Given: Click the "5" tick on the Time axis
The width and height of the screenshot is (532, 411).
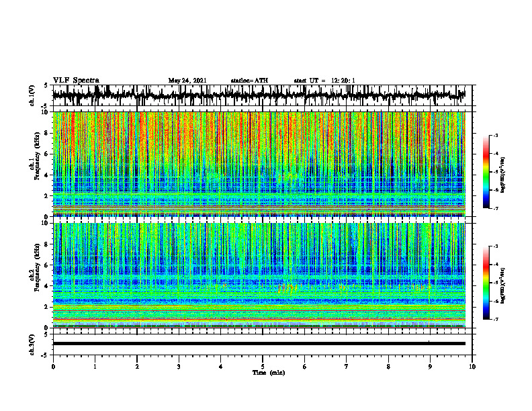Looking at the screenshot, I should [263, 367].
